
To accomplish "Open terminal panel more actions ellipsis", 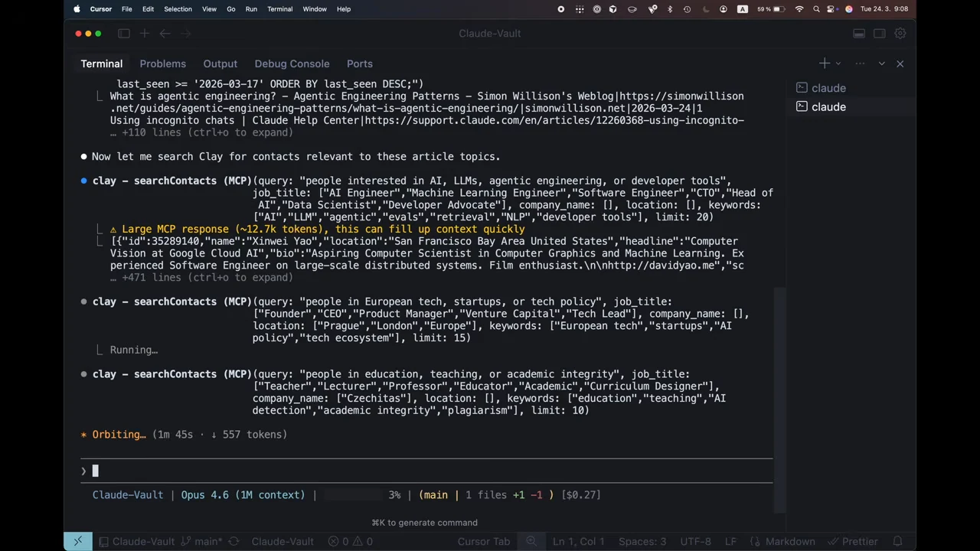I will (860, 64).
